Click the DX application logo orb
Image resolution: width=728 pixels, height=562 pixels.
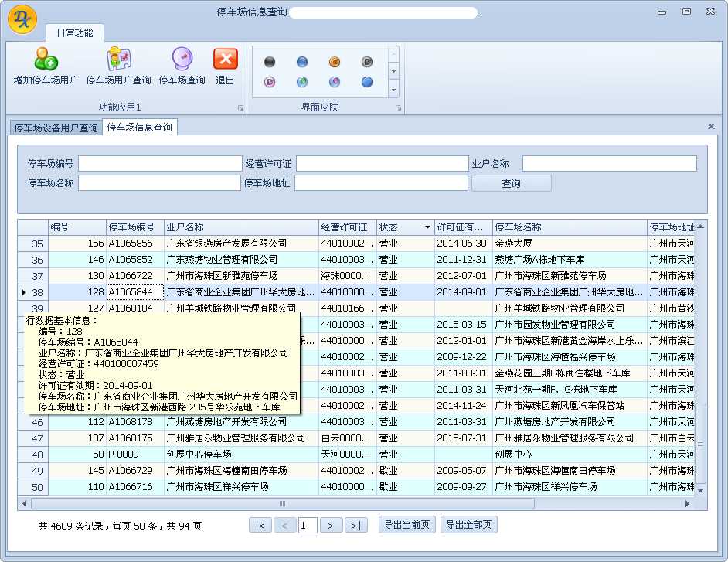click(22, 19)
